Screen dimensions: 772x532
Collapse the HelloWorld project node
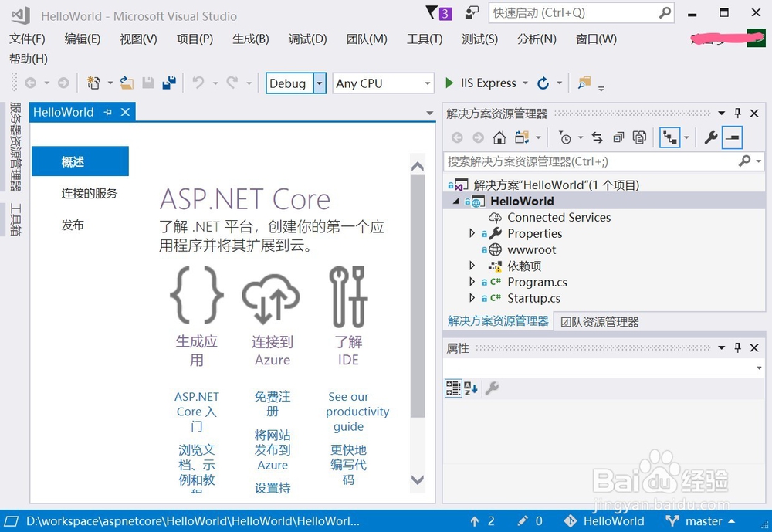(455, 201)
